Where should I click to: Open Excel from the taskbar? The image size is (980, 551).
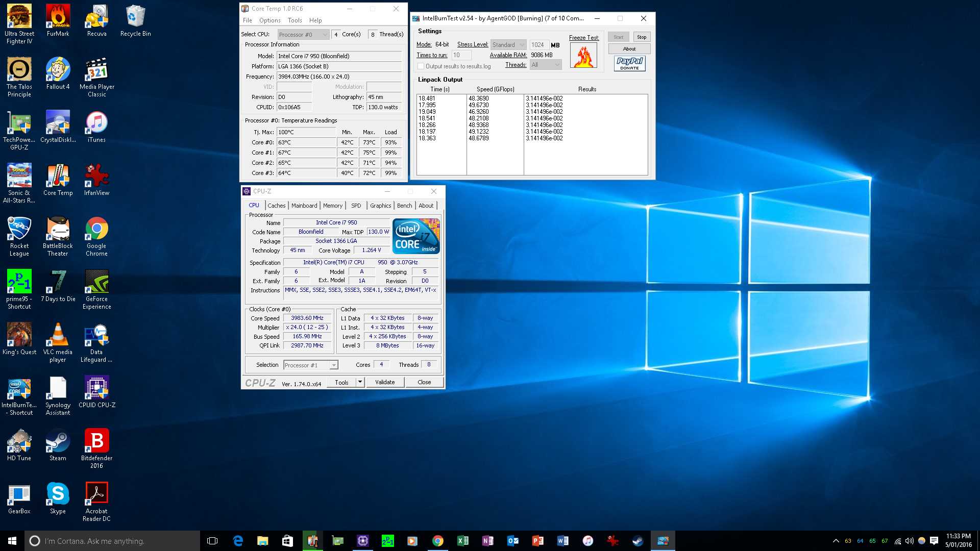462,541
